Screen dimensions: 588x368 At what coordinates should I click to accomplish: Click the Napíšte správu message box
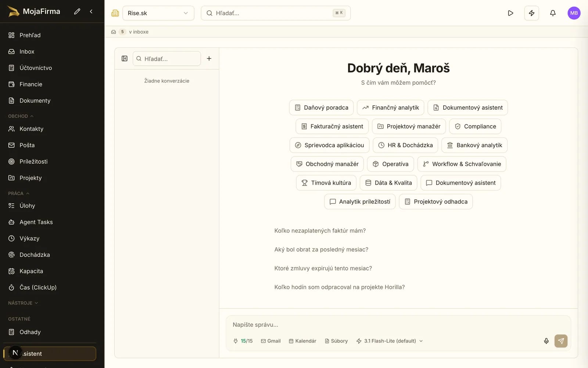398,325
